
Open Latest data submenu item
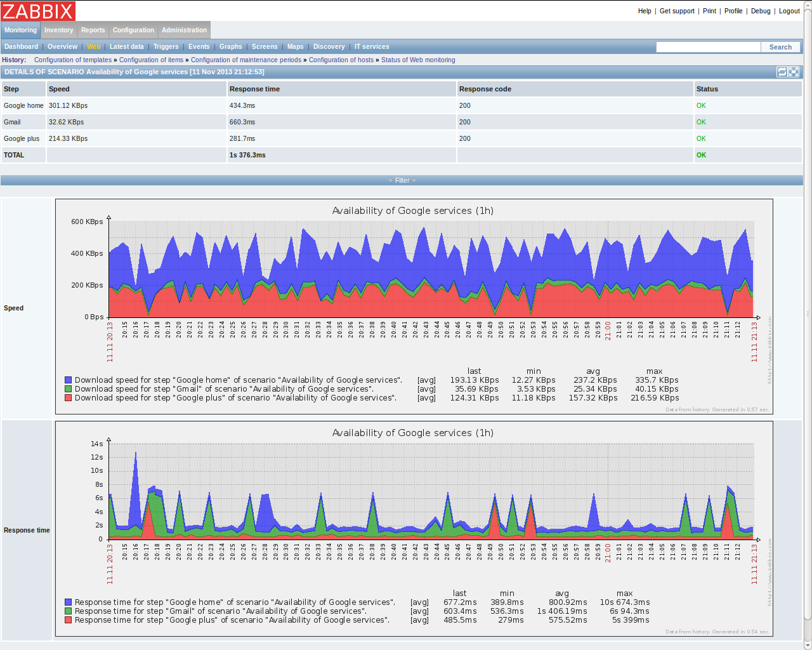pyautogui.click(x=126, y=47)
